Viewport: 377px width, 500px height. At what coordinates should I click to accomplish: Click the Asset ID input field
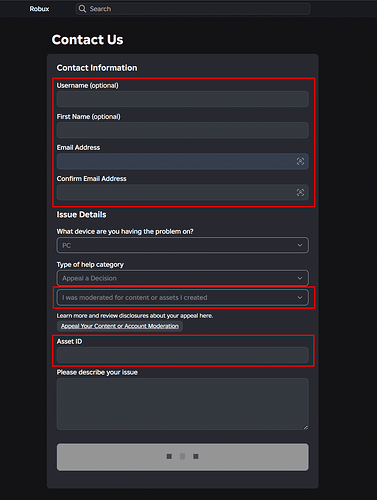click(x=183, y=355)
